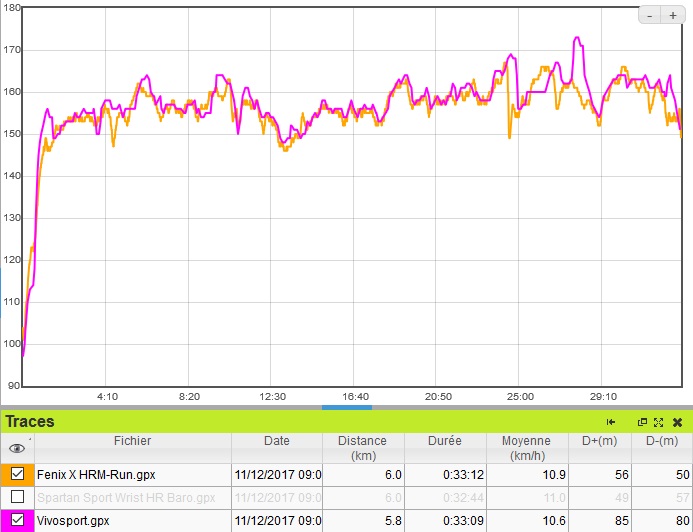Enable the Spartan Sport Wrist HR Baro trace
The width and height of the screenshot is (693, 532).
click(x=18, y=497)
